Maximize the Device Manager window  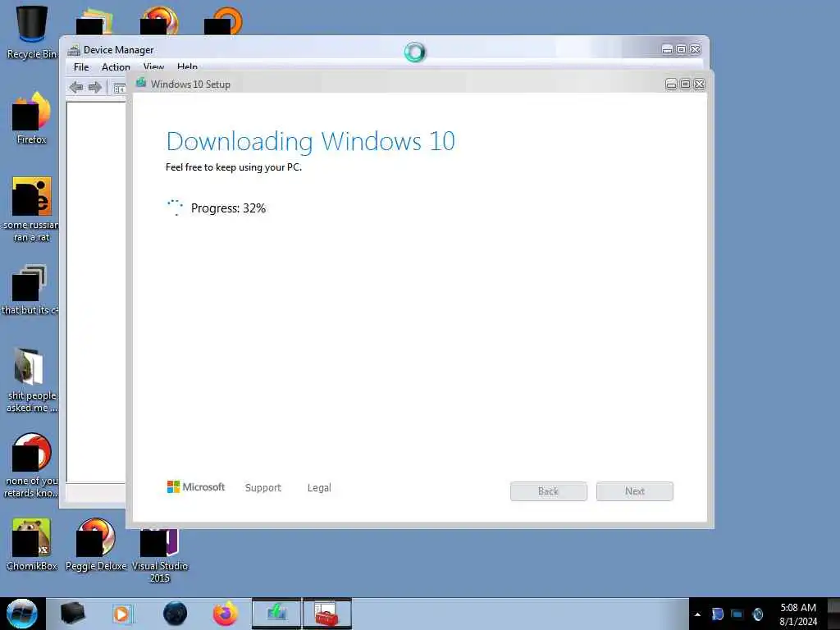click(681, 49)
